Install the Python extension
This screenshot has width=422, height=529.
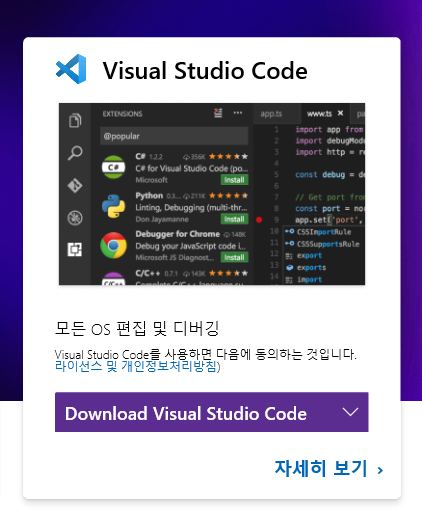point(234,219)
